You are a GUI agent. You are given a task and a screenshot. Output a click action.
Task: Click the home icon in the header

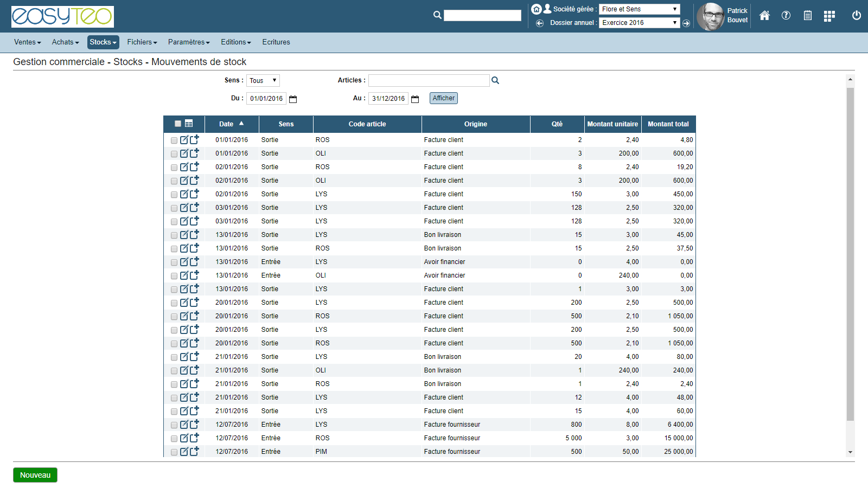tap(764, 16)
